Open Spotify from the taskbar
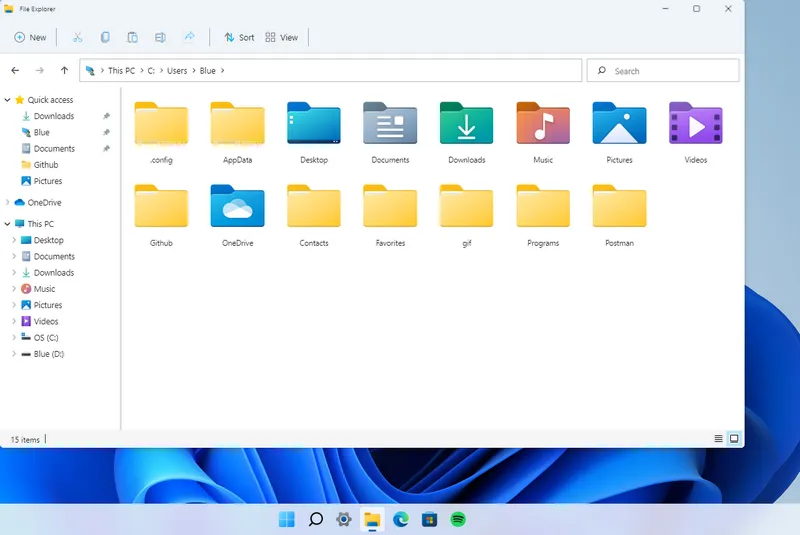This screenshot has height=535, width=800. pyautogui.click(x=458, y=519)
